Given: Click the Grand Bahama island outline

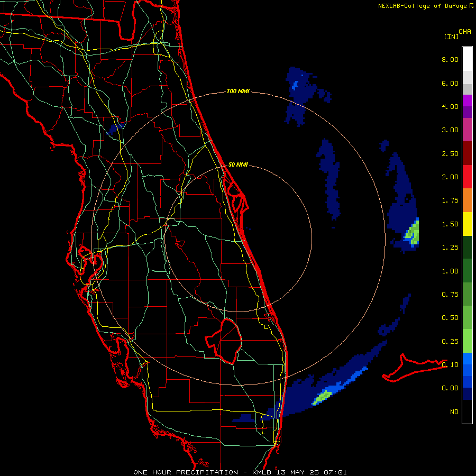Looking at the screenshot, I should (x=414, y=368).
